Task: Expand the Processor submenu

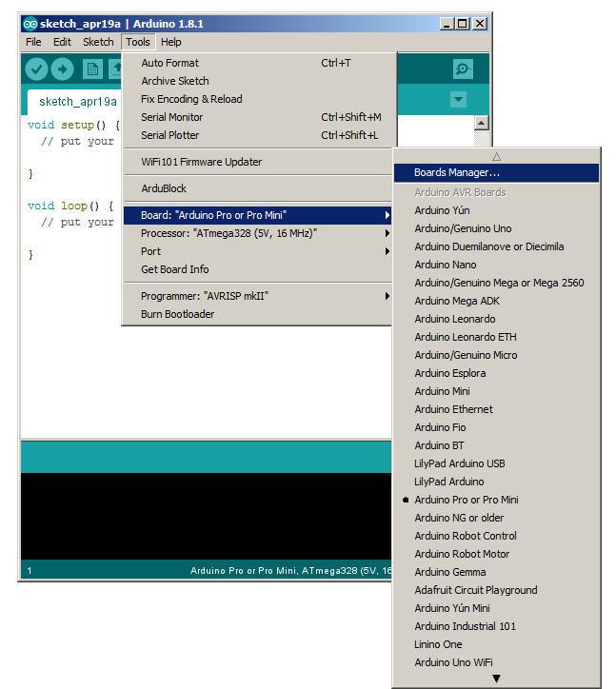Action: 258,233
